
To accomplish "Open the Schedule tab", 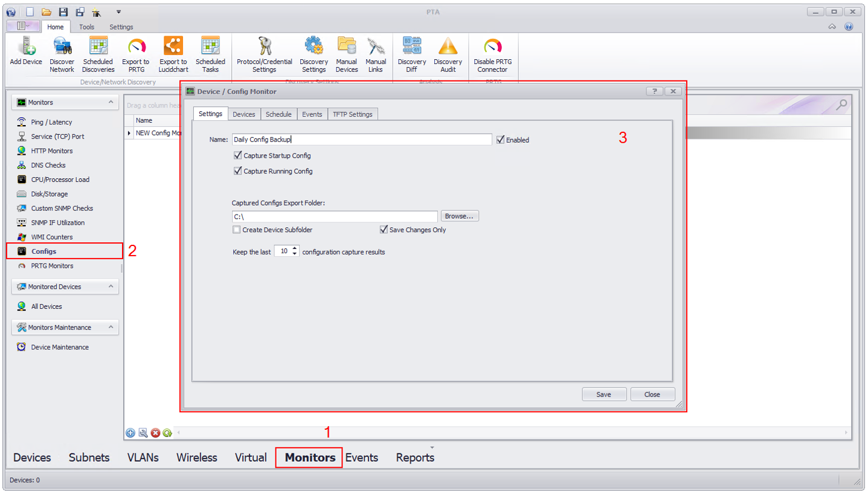I will click(278, 114).
